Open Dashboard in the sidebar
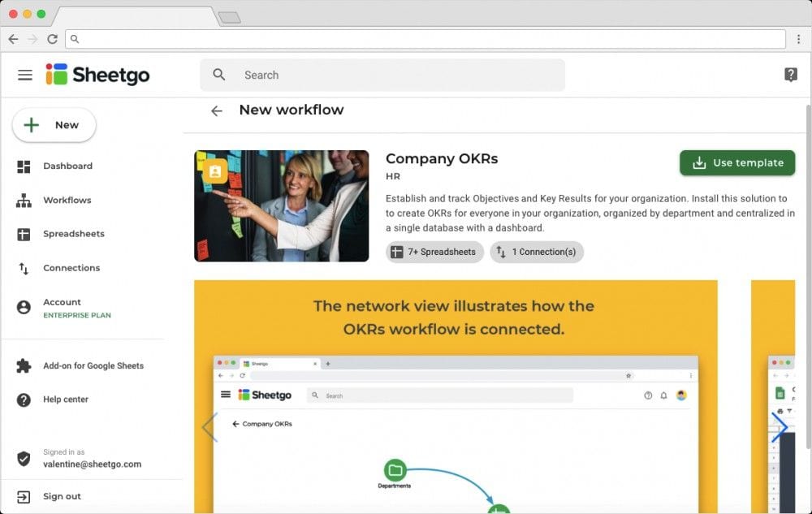This screenshot has height=514, width=812. click(x=67, y=166)
